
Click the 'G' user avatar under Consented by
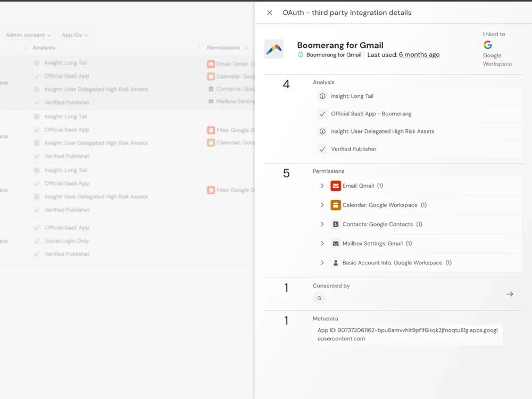pyautogui.click(x=319, y=298)
